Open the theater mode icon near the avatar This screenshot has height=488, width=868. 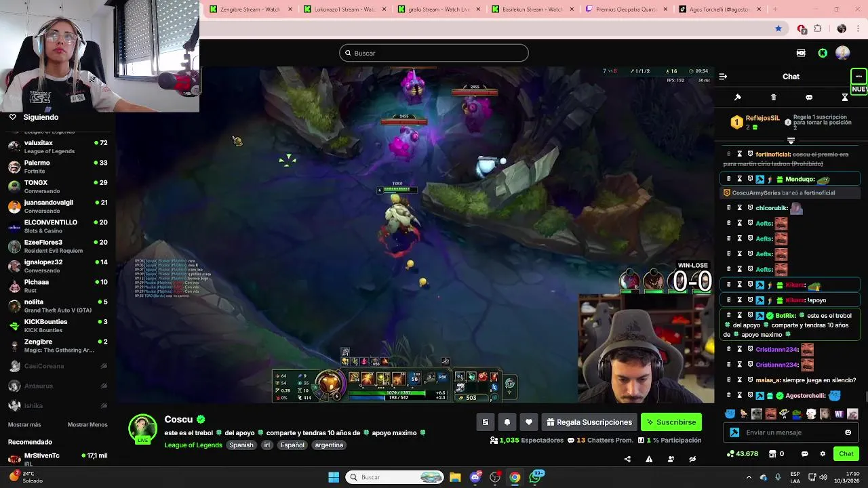[x=801, y=53]
